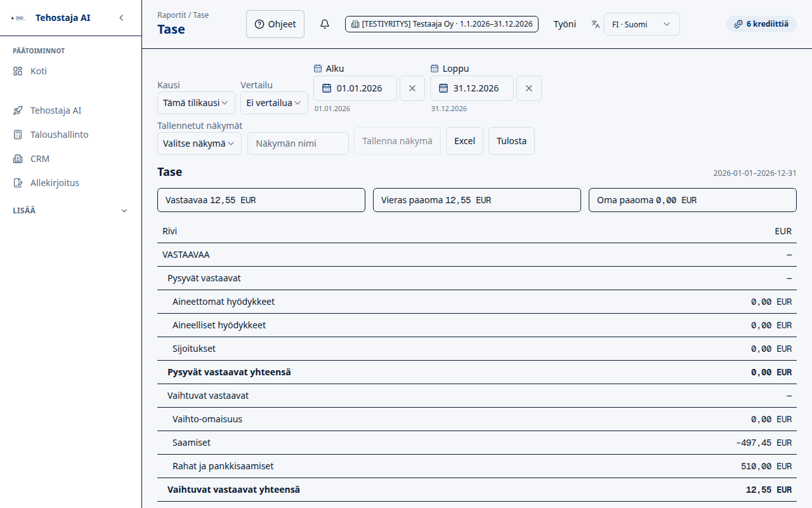The height and width of the screenshot is (508, 812).
Task: Click the language translation icon
Action: click(x=595, y=24)
